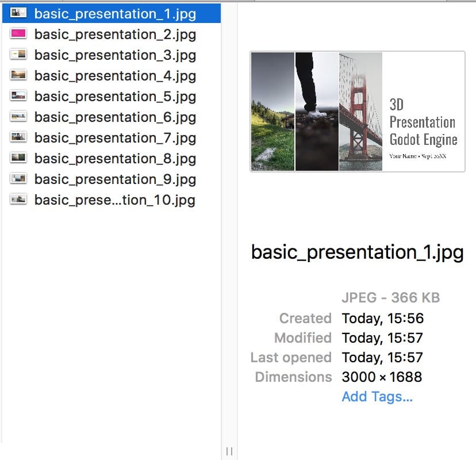Click the basic_presentation_9.jpg thumbnail icon
Viewport: 476px width, 460px height.
18,178
